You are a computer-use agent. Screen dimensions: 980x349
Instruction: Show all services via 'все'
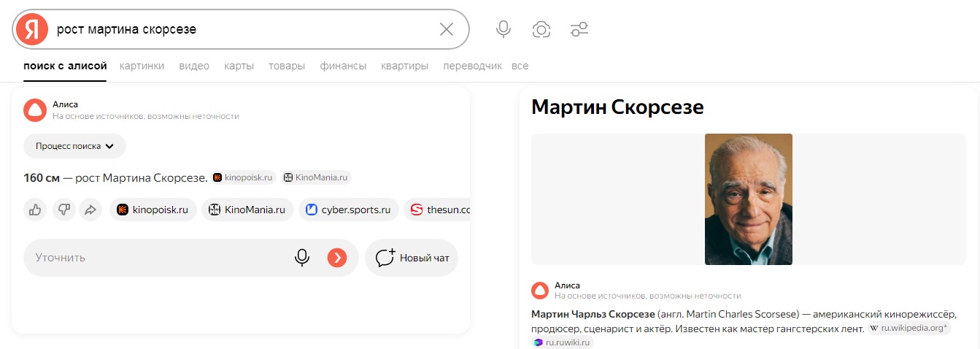pyautogui.click(x=520, y=66)
